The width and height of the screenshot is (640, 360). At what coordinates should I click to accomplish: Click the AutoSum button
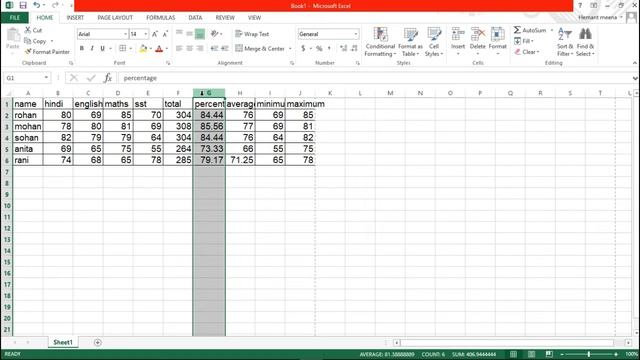click(530, 30)
